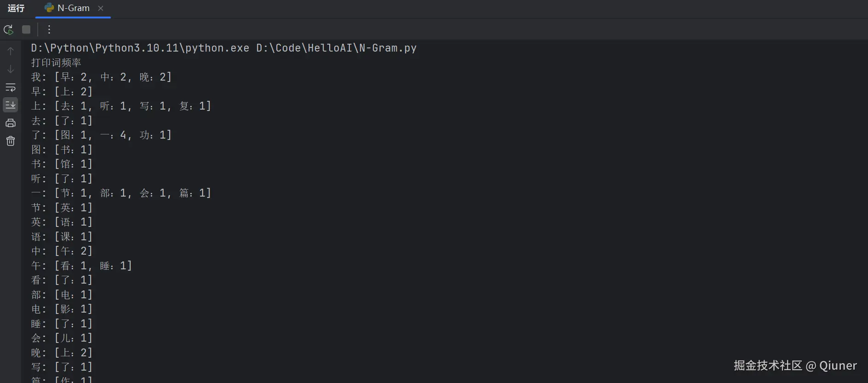
Task: Select the N-Gram run tab
Action: (73, 8)
